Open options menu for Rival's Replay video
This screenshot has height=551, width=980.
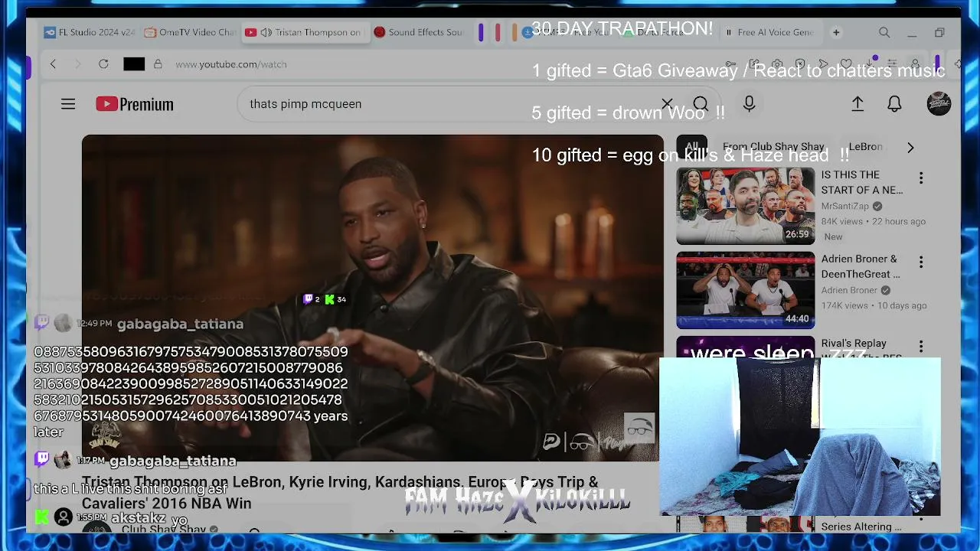pyautogui.click(x=921, y=347)
